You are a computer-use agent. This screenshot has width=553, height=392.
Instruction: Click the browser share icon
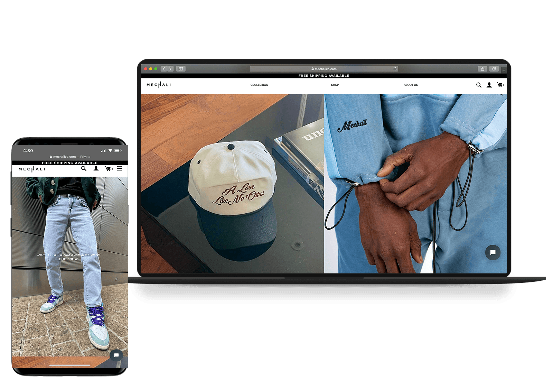coord(482,69)
